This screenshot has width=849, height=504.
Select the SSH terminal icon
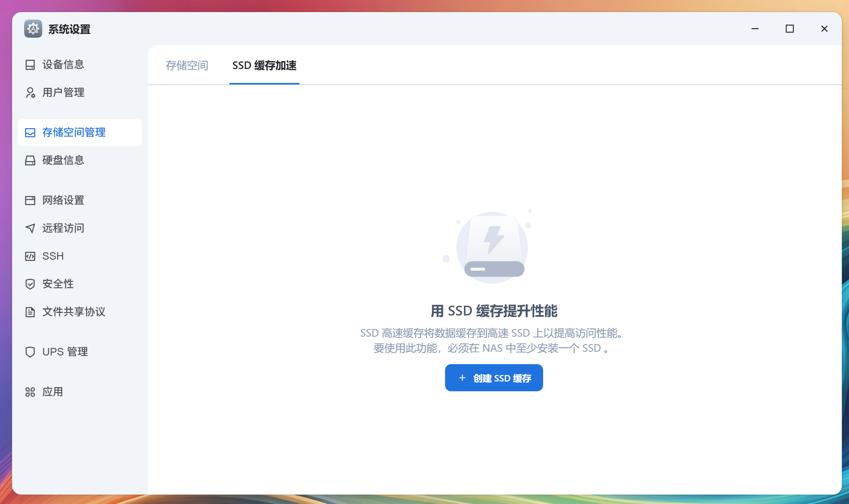click(30, 256)
